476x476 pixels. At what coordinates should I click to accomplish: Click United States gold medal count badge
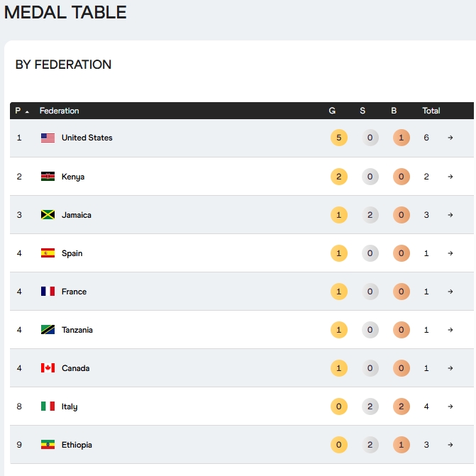click(339, 138)
